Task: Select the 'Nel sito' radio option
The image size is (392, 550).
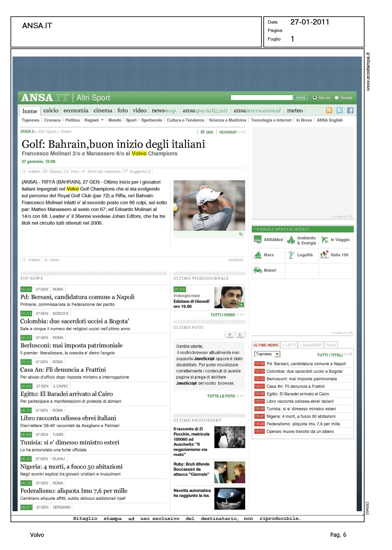Action: click(315, 98)
